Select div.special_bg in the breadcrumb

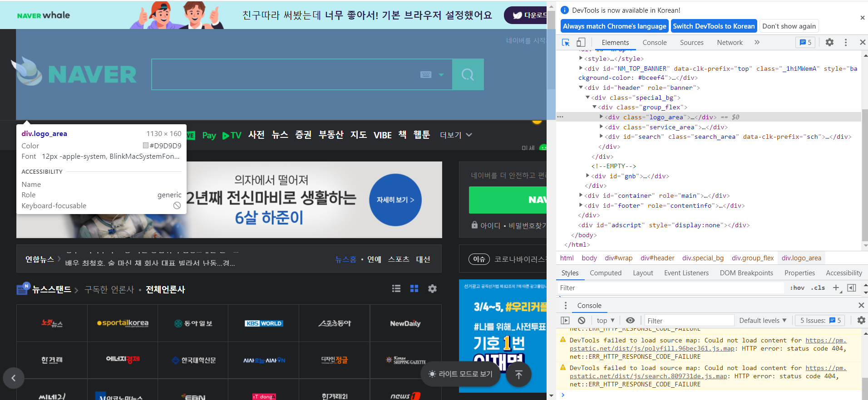click(703, 258)
